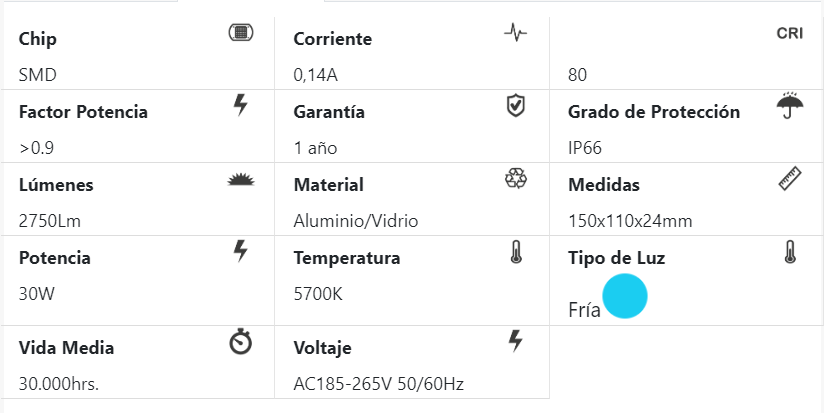The image size is (824, 413).
Task: Click the umbrella icon for Grado de Protección
Action: pos(790,105)
